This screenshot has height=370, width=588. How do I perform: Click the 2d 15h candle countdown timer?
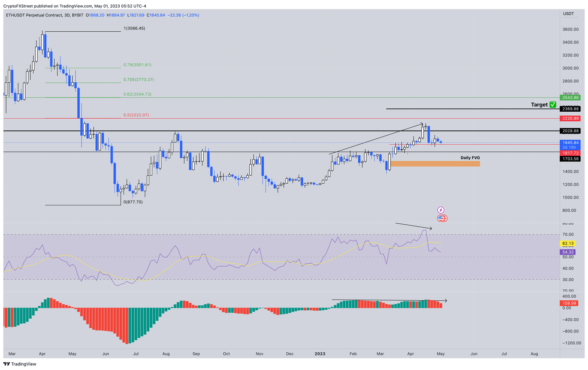point(570,147)
